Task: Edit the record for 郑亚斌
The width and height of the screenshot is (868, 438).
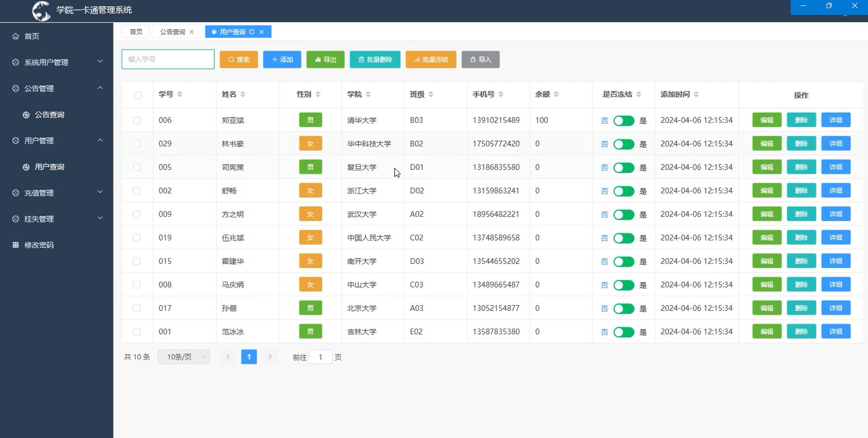Action: coord(767,120)
